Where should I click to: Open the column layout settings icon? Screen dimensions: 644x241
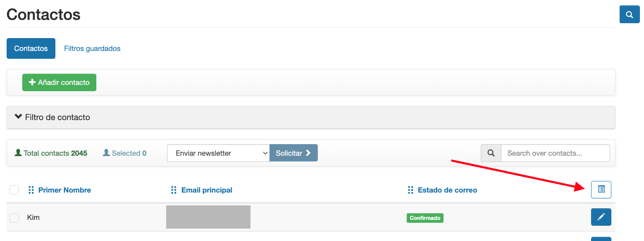pos(601,190)
